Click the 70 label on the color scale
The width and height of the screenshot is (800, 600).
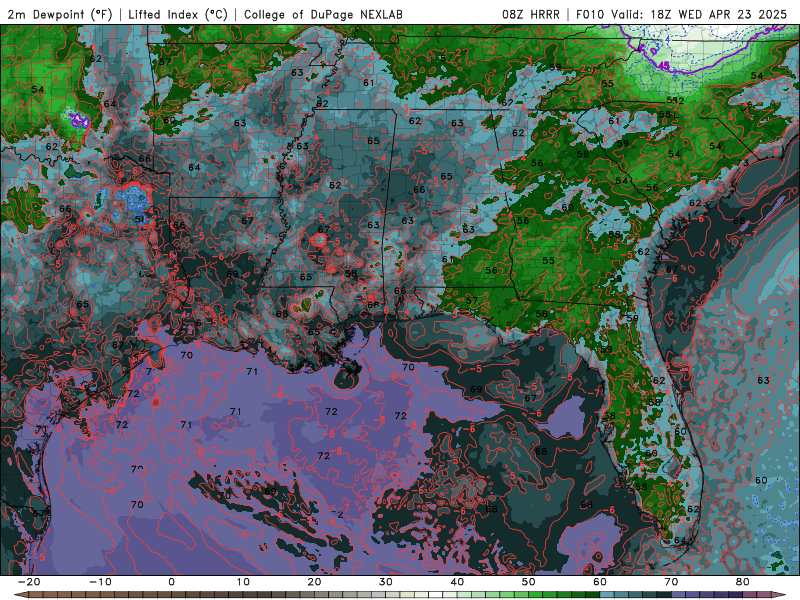click(671, 582)
